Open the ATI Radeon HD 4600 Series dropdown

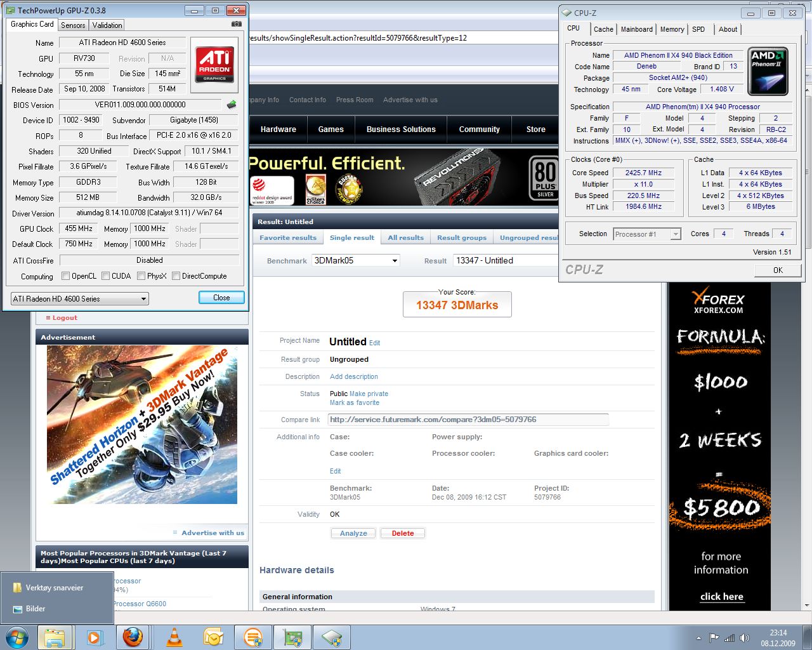click(x=79, y=298)
